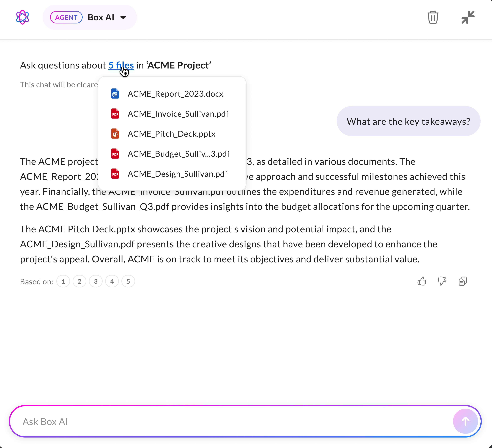Click the AGENT badge label
Viewport: 492px width, 448px height.
[66, 18]
